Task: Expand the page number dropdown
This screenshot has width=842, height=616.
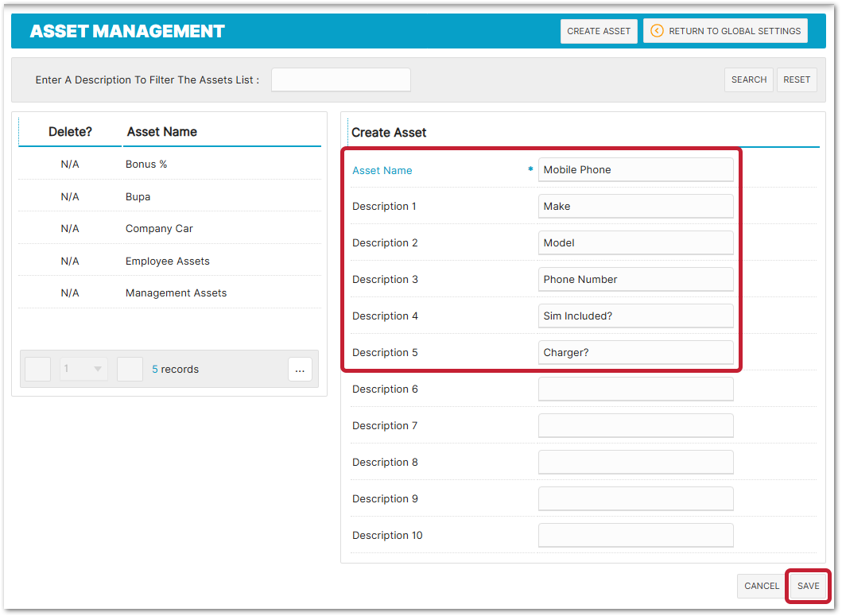Action: pyautogui.click(x=83, y=369)
